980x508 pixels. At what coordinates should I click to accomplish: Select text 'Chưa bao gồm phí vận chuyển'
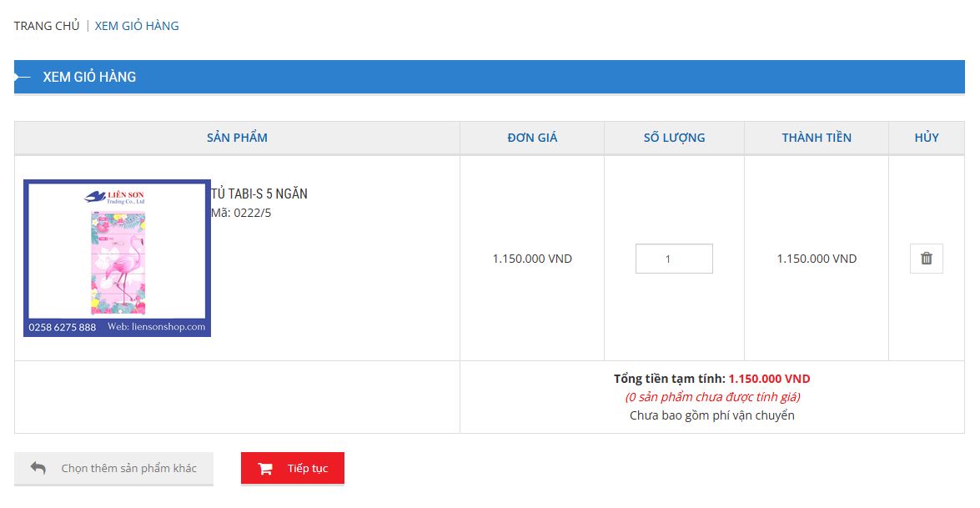click(712, 415)
